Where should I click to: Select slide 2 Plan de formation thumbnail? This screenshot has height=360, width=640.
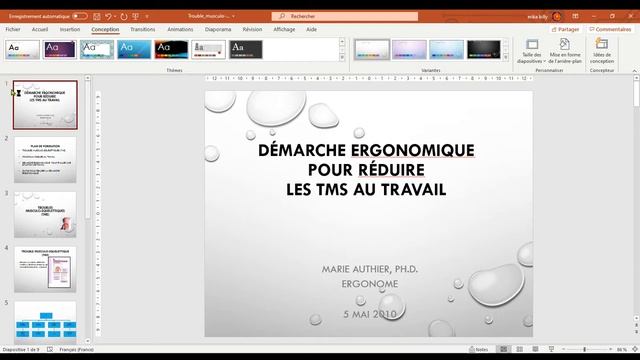45,160
